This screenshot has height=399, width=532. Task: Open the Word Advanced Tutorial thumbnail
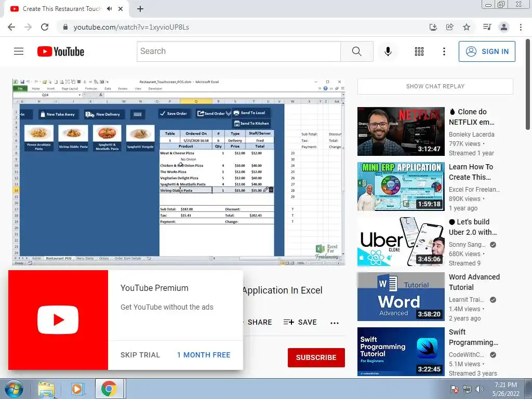tap(401, 297)
